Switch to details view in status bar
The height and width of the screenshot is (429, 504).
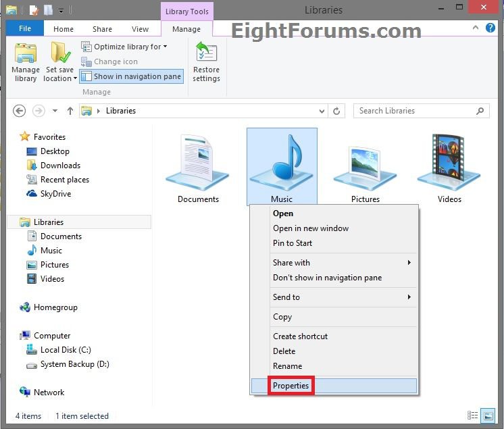tap(473, 415)
